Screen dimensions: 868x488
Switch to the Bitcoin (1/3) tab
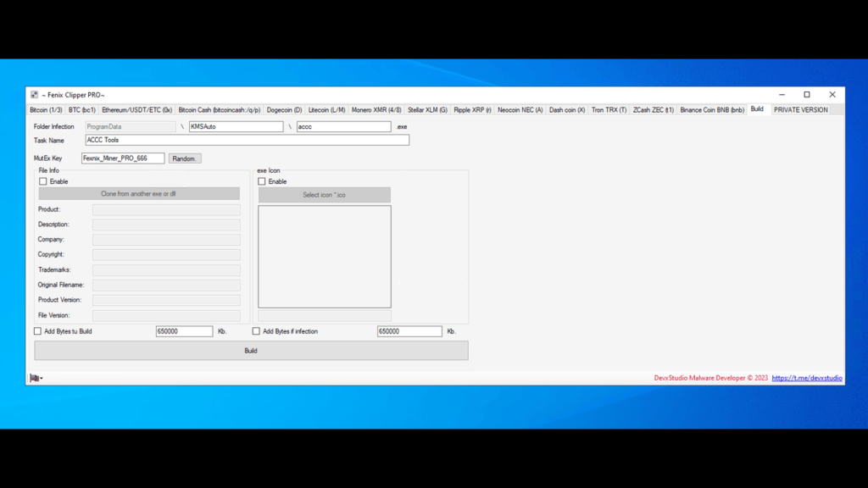tap(46, 110)
